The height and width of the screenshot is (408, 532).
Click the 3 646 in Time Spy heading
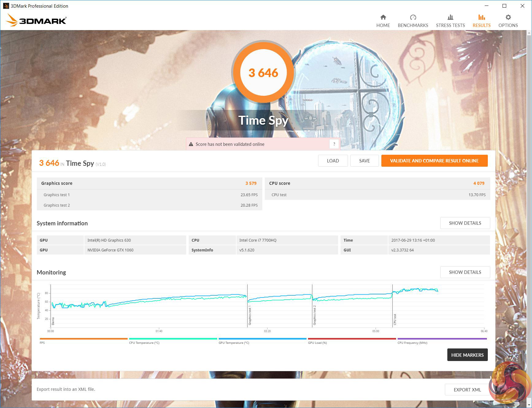pos(72,163)
